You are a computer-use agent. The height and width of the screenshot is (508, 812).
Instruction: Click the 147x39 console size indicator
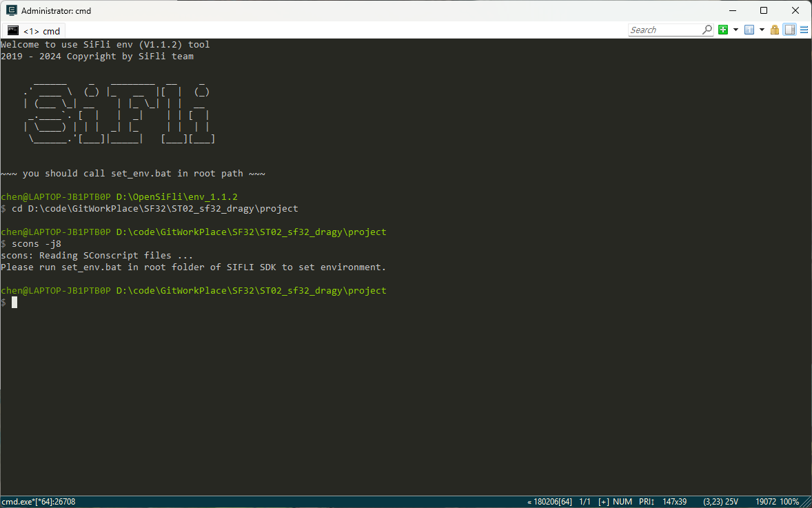coord(674,502)
